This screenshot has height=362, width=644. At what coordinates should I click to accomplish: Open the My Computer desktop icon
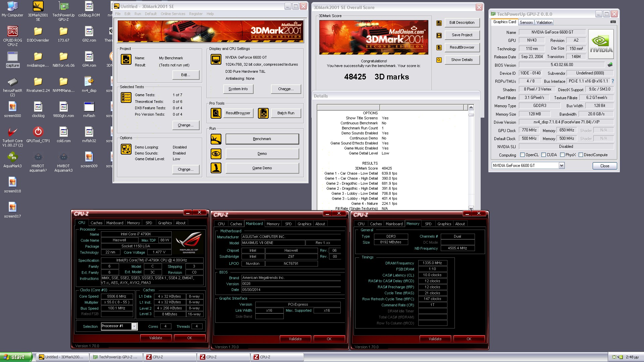(12, 9)
